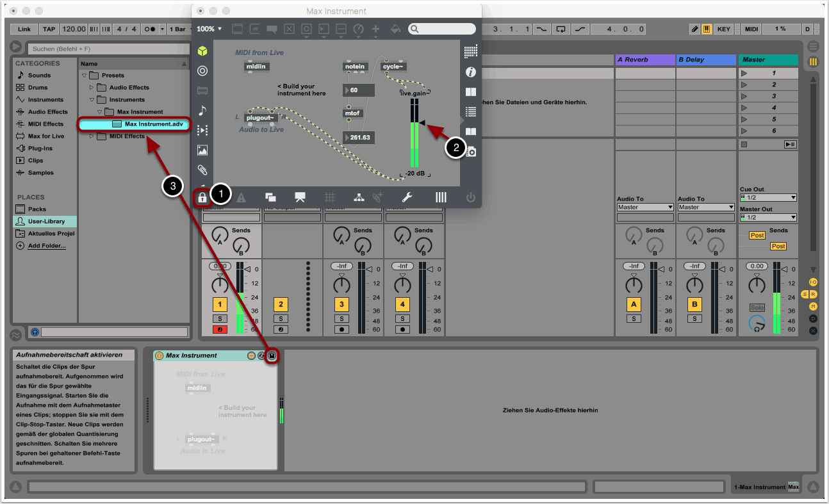Click the patcher lock icon in Max
Image resolution: width=829 pixels, height=504 pixels.
point(202,197)
